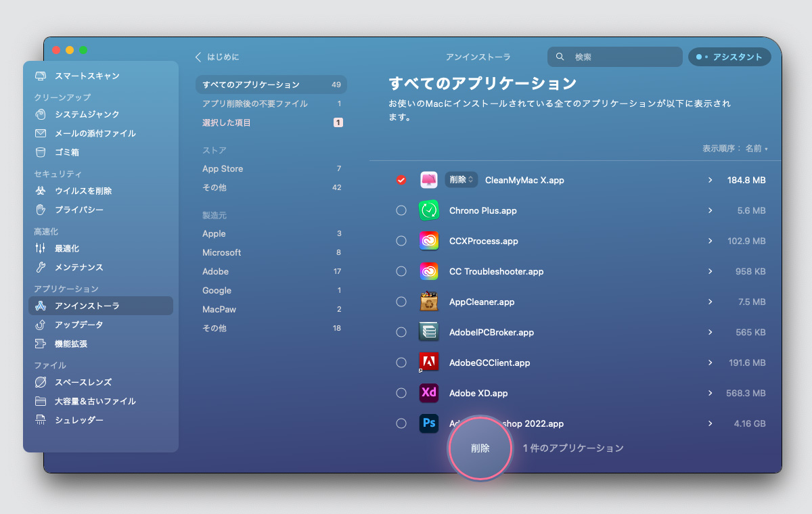The height and width of the screenshot is (514, 812).
Task: Select the Photoshop 2022.app checkbox
Action: (x=401, y=423)
